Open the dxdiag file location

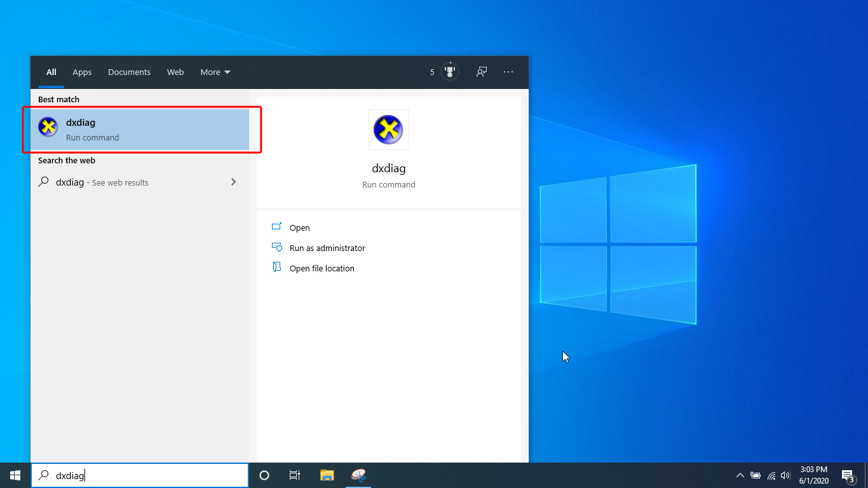coord(322,268)
